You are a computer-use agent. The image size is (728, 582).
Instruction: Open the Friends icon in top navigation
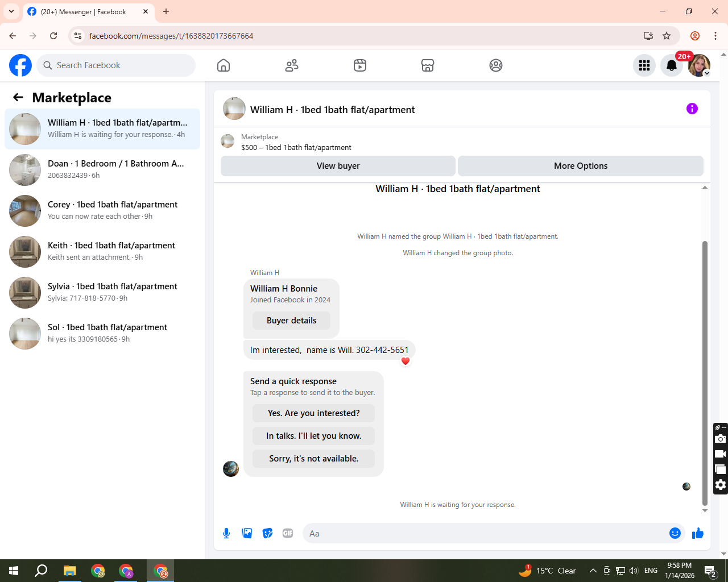pyautogui.click(x=292, y=65)
